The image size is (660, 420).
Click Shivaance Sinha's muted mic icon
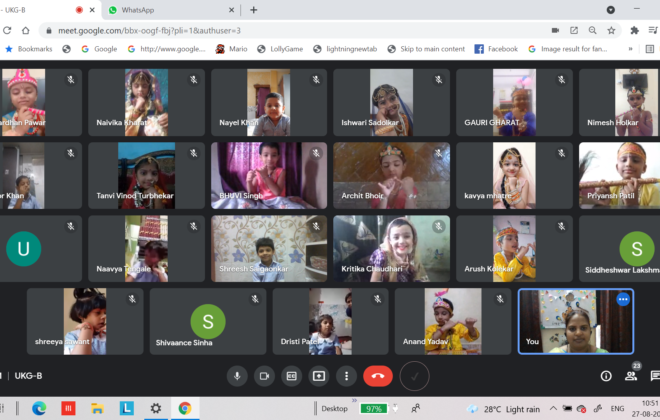point(255,299)
